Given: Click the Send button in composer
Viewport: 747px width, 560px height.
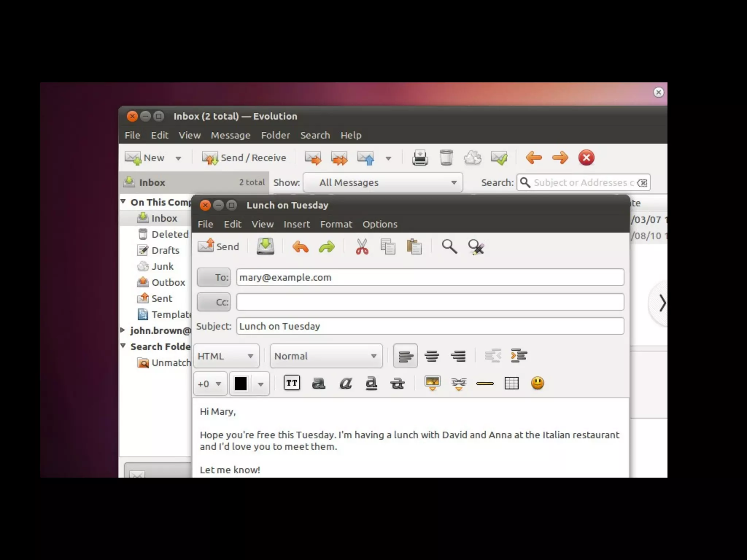Looking at the screenshot, I should (x=218, y=247).
